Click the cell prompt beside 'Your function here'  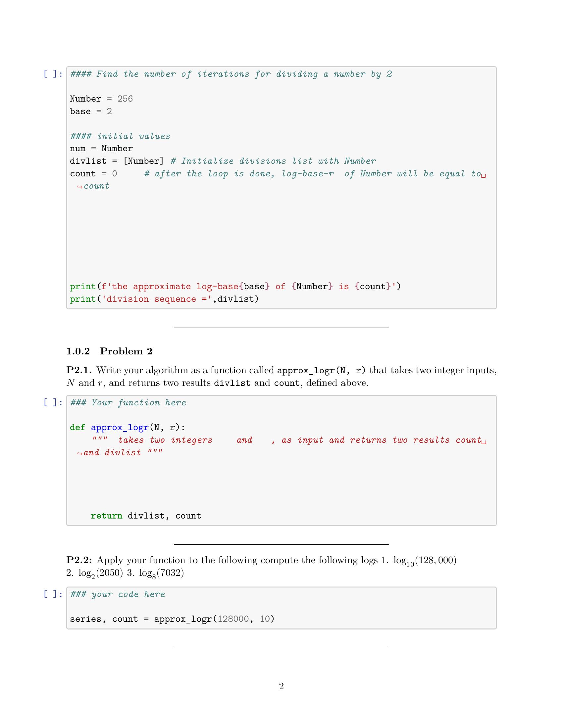53,403
